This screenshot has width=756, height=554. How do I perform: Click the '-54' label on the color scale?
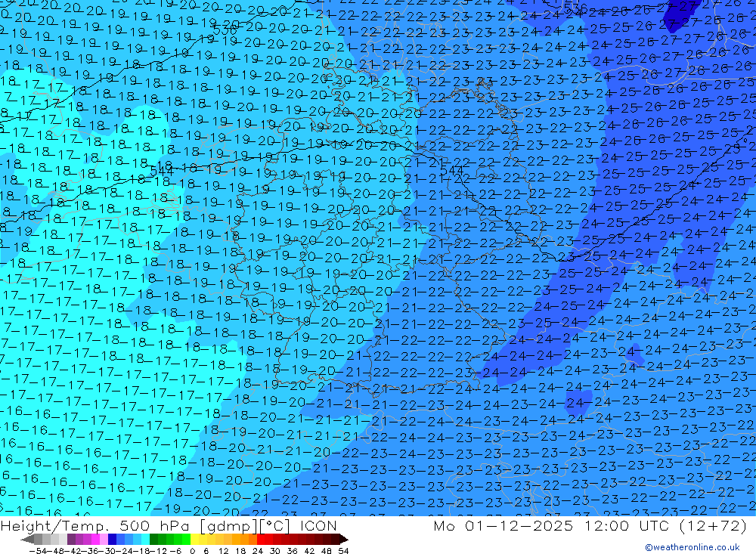pyautogui.click(x=38, y=551)
